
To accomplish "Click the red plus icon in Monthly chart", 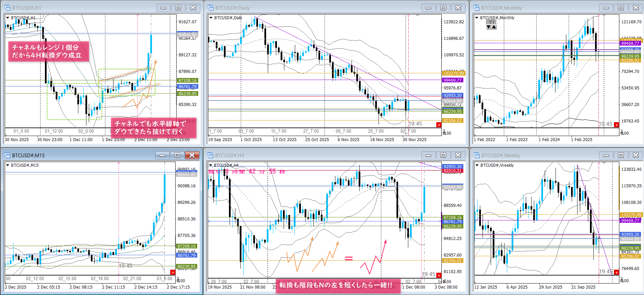I will point(616,125).
